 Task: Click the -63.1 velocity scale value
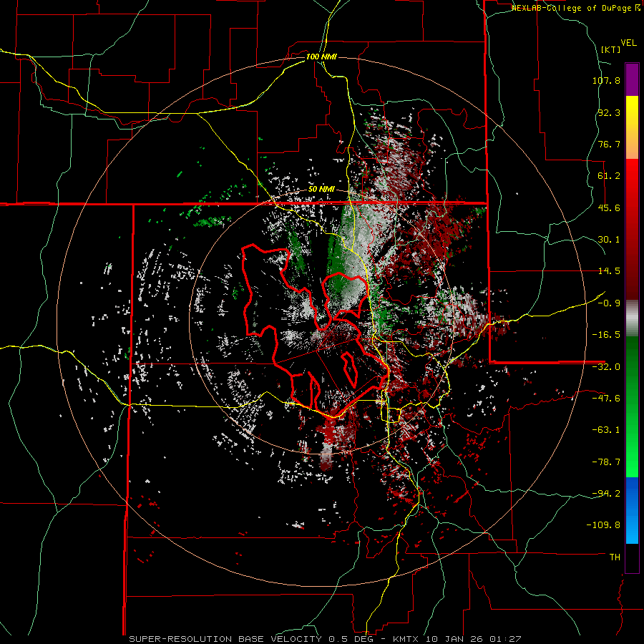[x=606, y=430]
